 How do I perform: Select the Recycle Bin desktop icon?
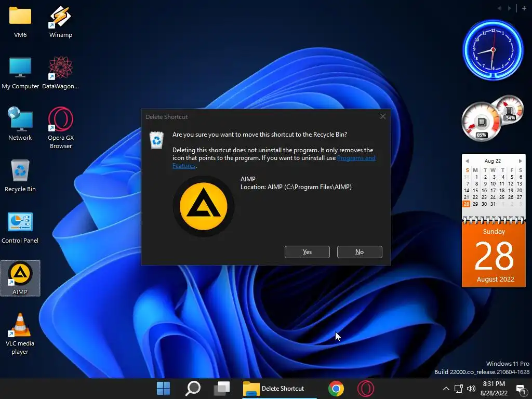(20, 176)
